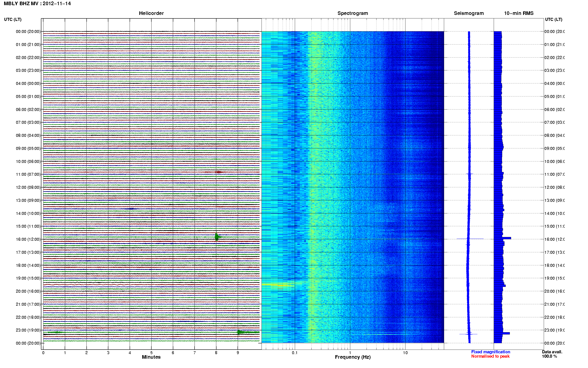
Task: Click the left '19:00 (15:00)' time label
Action: pyautogui.click(x=28, y=278)
